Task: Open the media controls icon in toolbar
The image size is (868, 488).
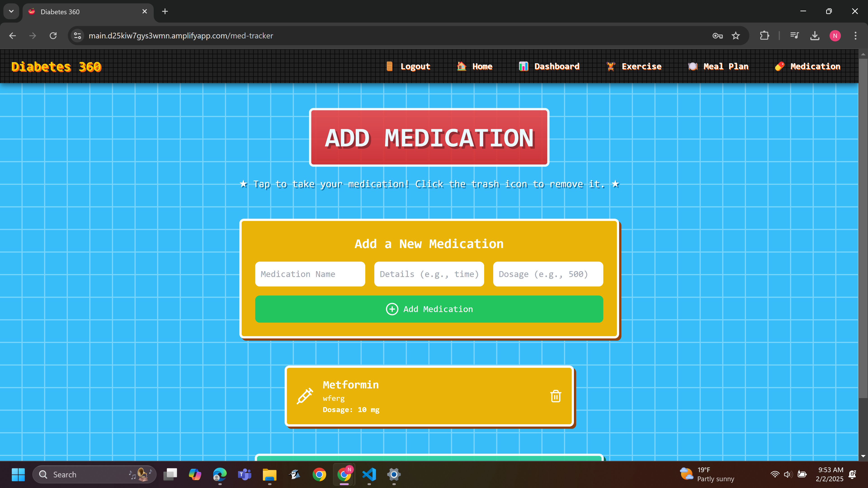Action: 794,36
